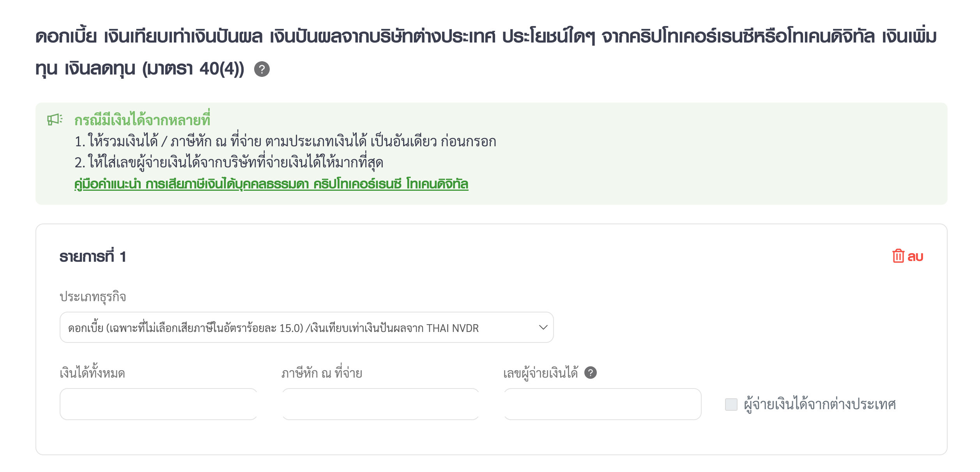The height and width of the screenshot is (472, 980).
Task: Tick the ผู้จ่ายเงินได้จากต่างประเทศ checkbox
Action: pos(731,405)
